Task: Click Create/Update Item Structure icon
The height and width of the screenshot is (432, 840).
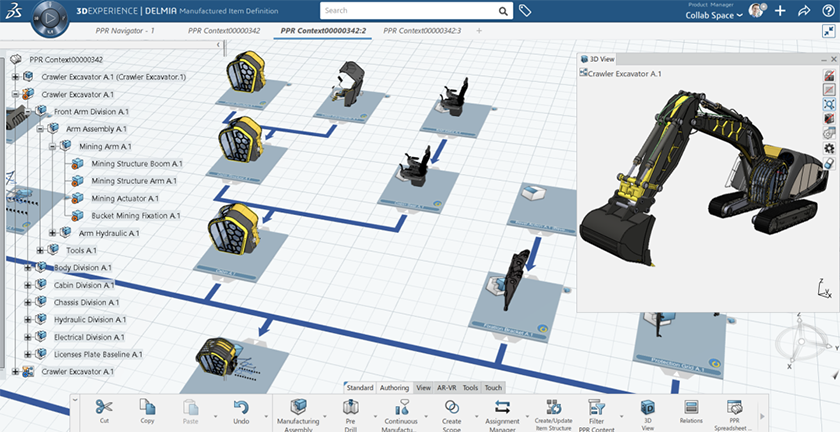Action: coord(553,407)
